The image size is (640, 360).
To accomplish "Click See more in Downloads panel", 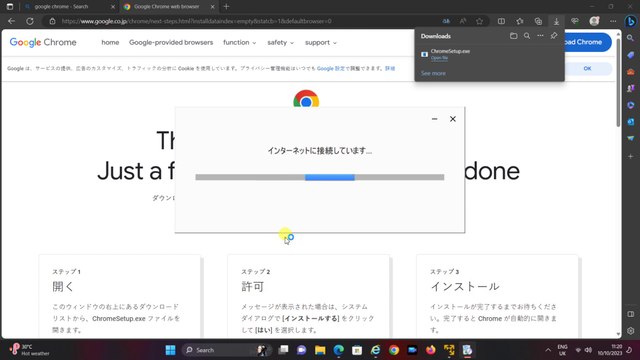I will click(x=433, y=73).
